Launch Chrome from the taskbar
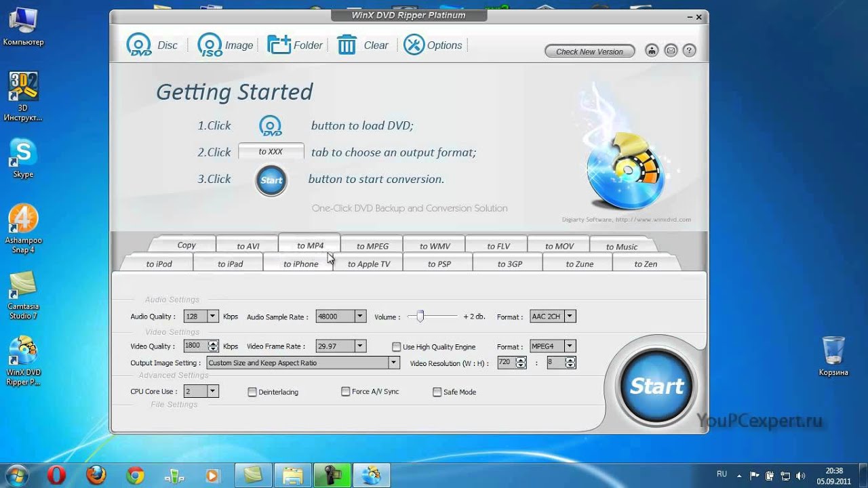The image size is (868, 488). [x=135, y=475]
